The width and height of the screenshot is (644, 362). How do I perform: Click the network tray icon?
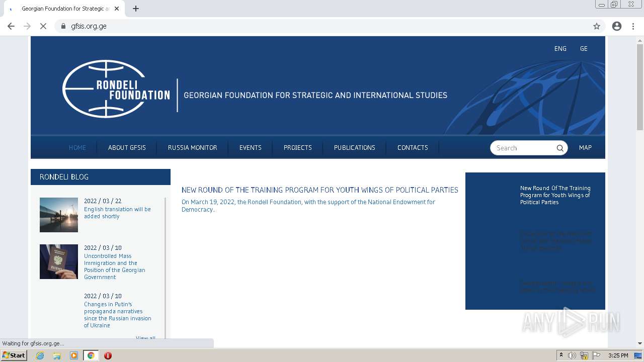point(584,355)
